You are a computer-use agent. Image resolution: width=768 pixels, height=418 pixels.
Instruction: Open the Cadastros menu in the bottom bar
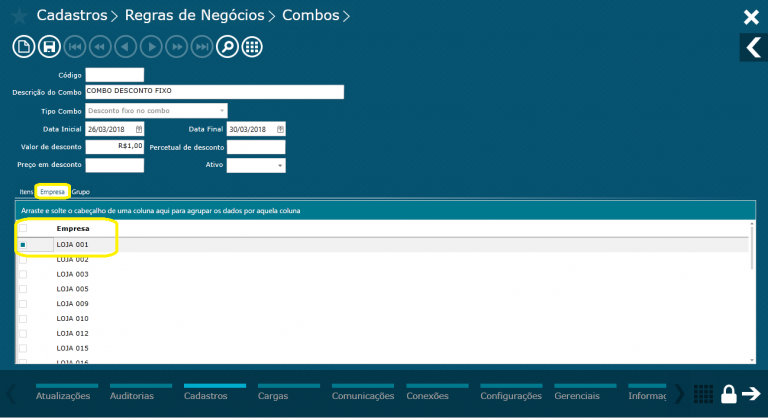(x=206, y=396)
